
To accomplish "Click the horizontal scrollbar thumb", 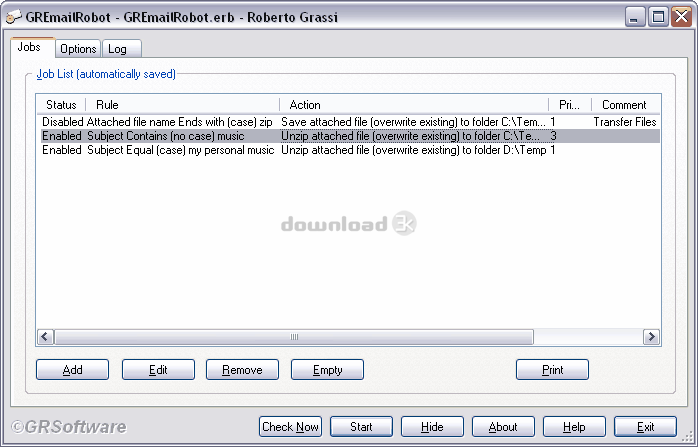I will 294,337.
